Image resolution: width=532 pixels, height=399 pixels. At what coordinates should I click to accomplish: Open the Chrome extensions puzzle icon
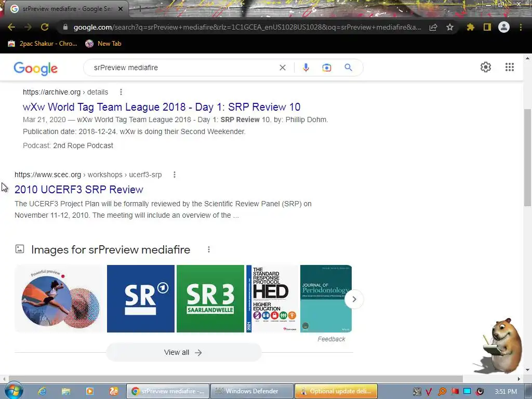[x=470, y=27]
